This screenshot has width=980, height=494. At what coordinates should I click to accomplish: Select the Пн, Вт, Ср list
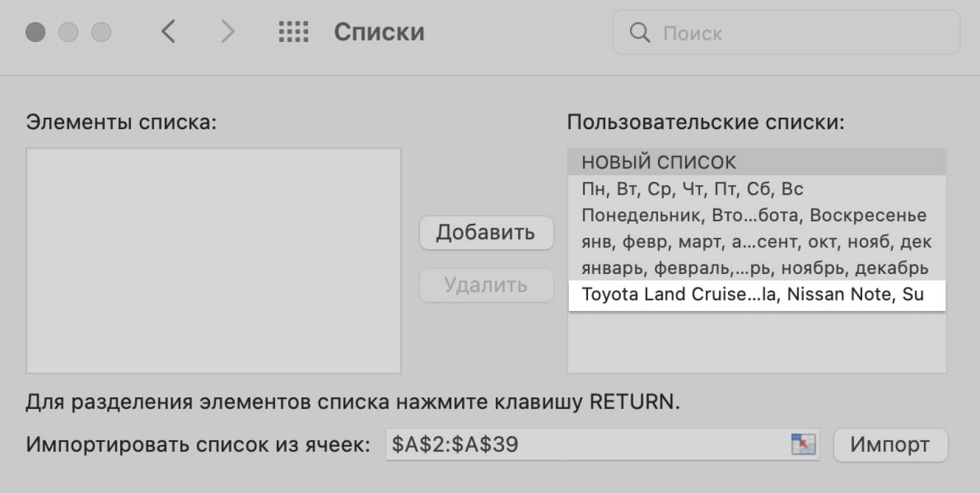click(x=757, y=189)
